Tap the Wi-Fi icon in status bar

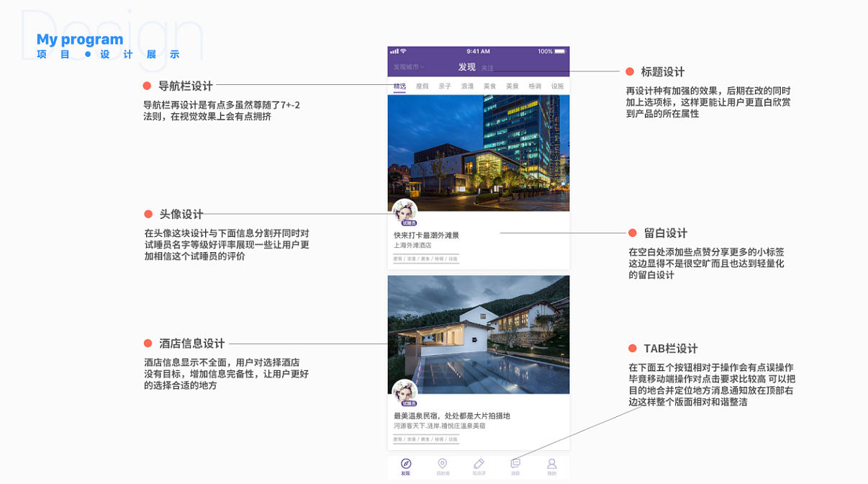click(x=402, y=50)
